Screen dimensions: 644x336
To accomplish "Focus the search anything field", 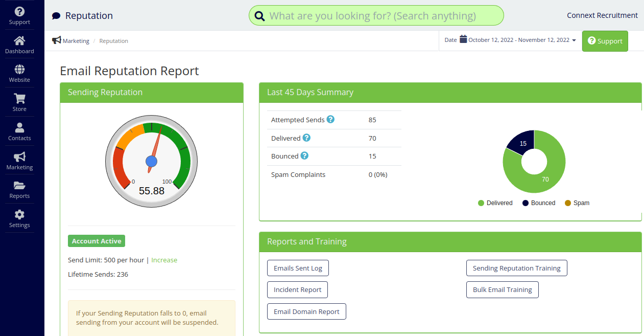I will (x=376, y=16).
